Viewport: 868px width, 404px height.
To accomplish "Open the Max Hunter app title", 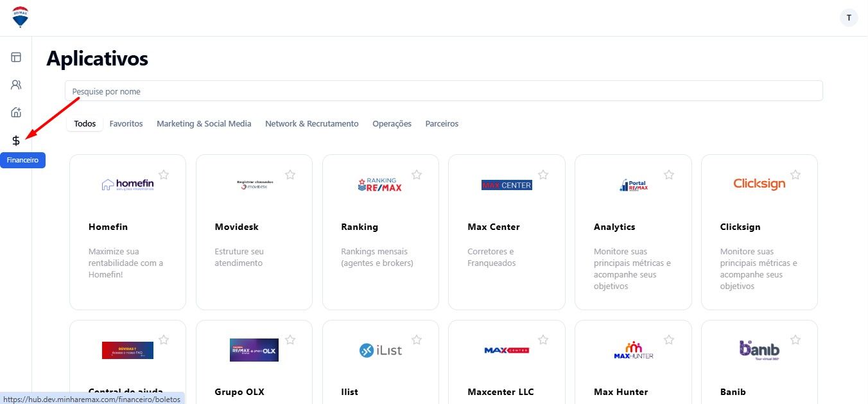I will tap(621, 392).
